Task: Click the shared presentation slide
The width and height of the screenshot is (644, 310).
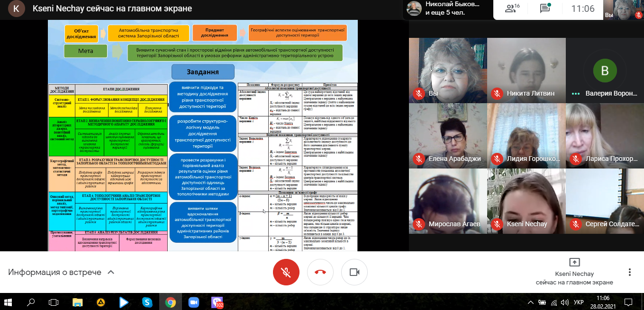Action: pos(203,135)
